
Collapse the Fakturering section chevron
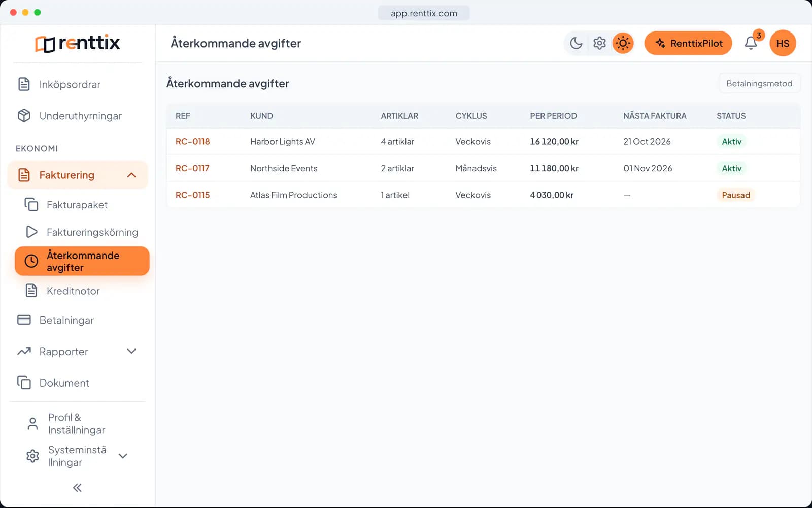[131, 175]
